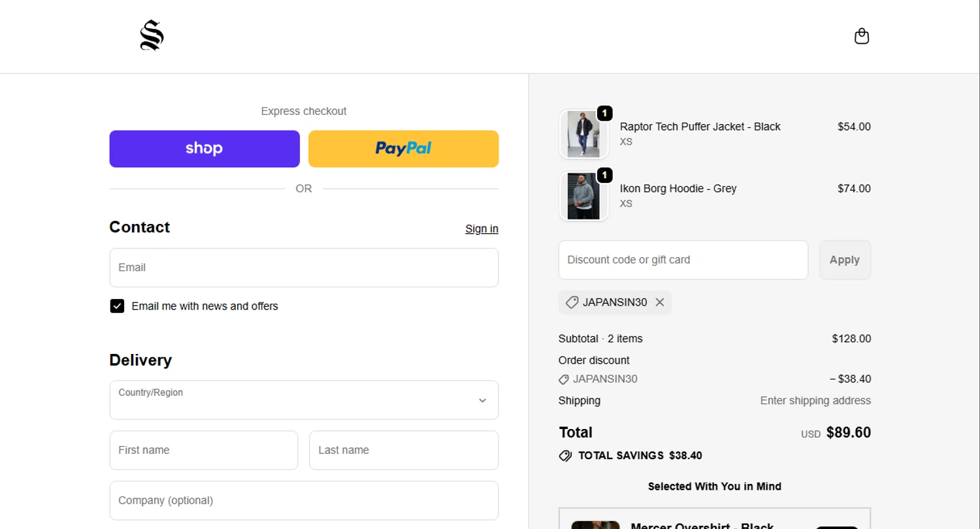The image size is (980, 529).
Task: Uncheck Email me with news and offers
Action: click(117, 306)
